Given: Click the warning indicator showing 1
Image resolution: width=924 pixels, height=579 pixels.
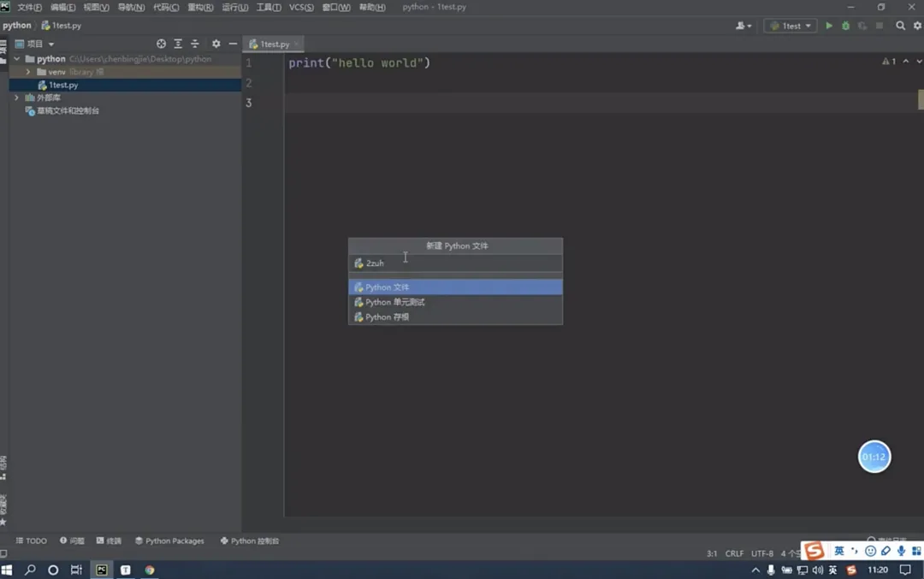Looking at the screenshot, I should [889, 62].
